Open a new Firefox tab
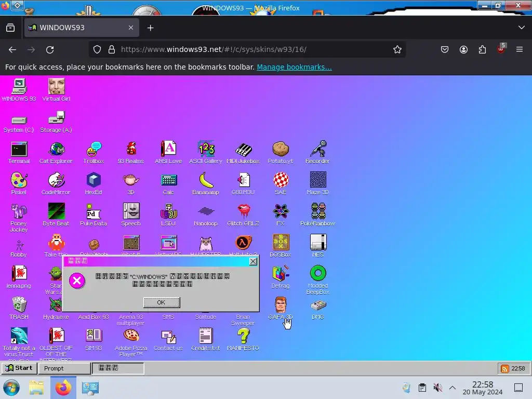This screenshot has width=532, height=399. point(150,28)
